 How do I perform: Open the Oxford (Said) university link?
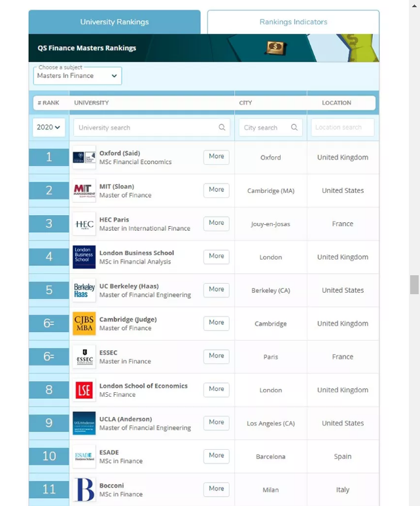click(x=120, y=153)
